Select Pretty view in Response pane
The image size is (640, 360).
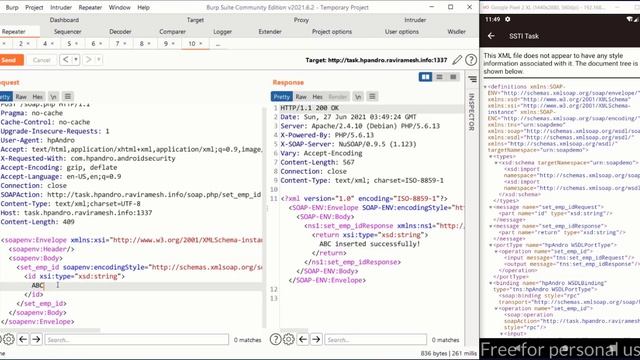[282, 97]
